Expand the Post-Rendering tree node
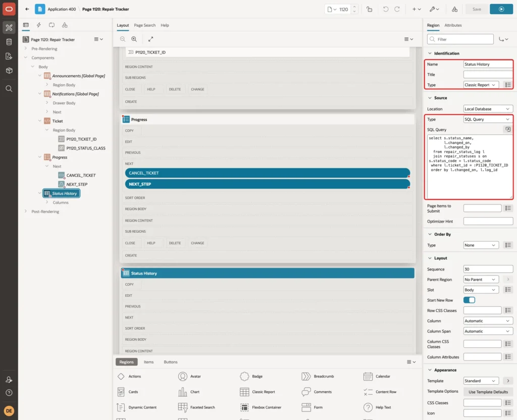This screenshot has width=517, height=420. click(x=26, y=212)
